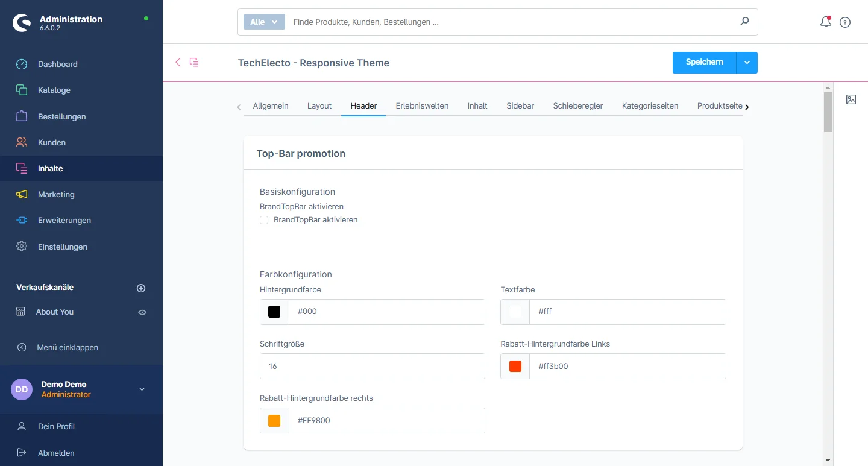Switch to the Erlebniswelten tab
This screenshot has width=868, height=466.
(x=422, y=105)
